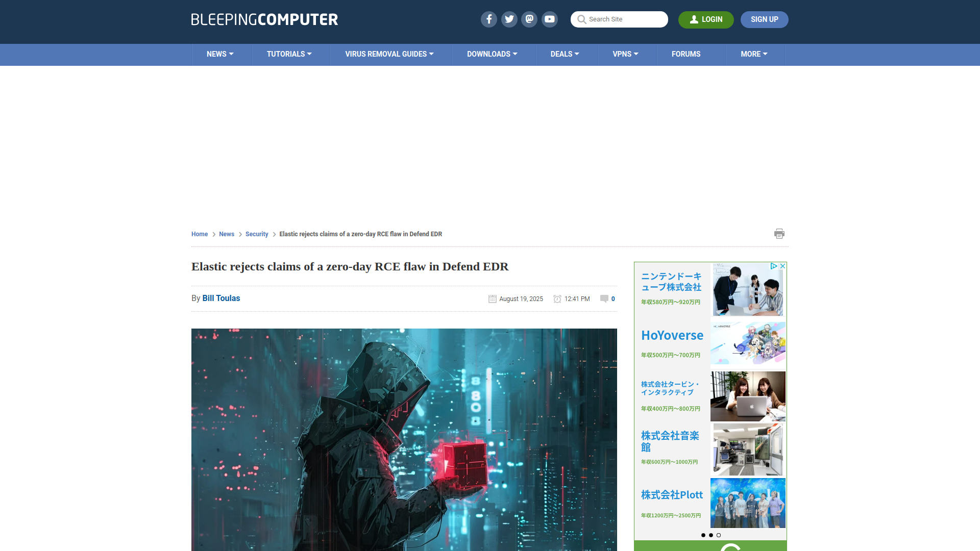Screen dimensions: 980x551
Task: Open the 株式会社タービン・インタラクティブ ad listing
Action: point(670,388)
